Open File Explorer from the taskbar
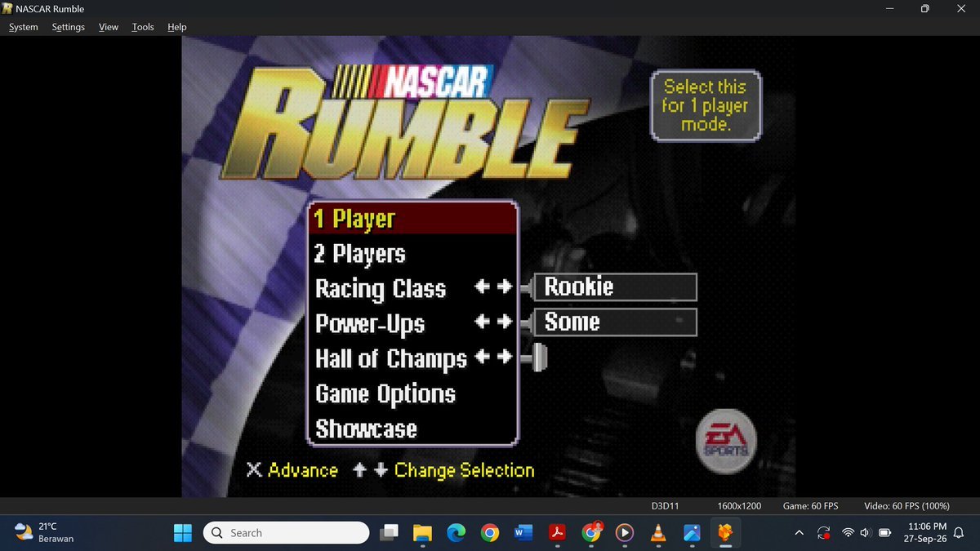 pos(422,533)
